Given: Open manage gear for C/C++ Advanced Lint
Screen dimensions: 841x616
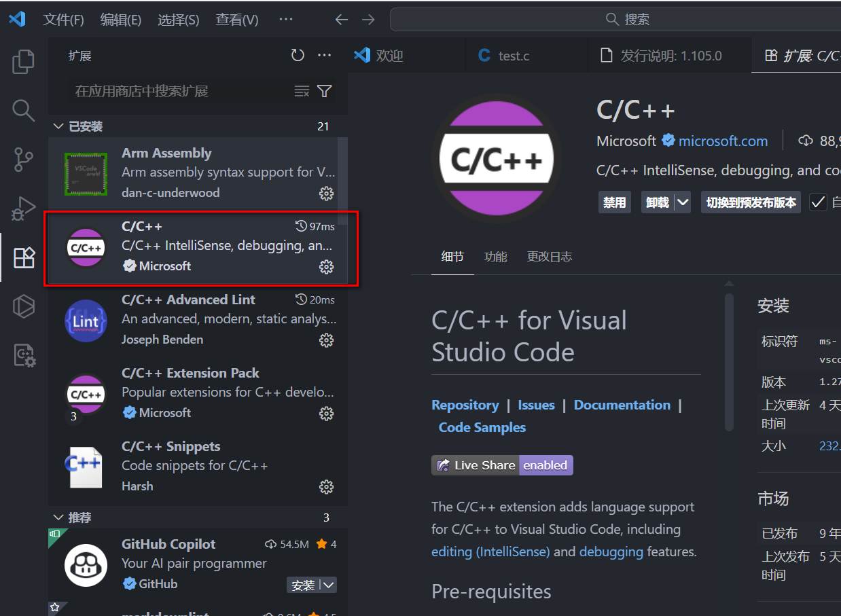Looking at the screenshot, I should pyautogui.click(x=327, y=340).
